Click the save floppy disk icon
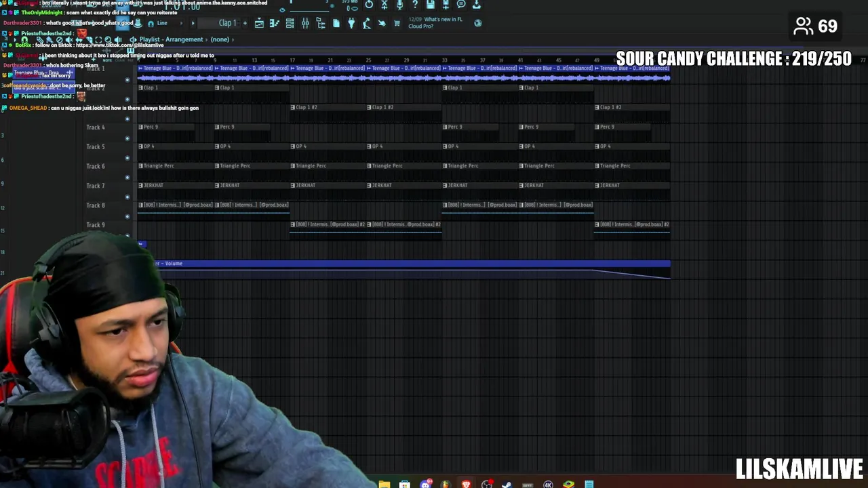Image resolution: width=868 pixels, height=488 pixels. (430, 4)
